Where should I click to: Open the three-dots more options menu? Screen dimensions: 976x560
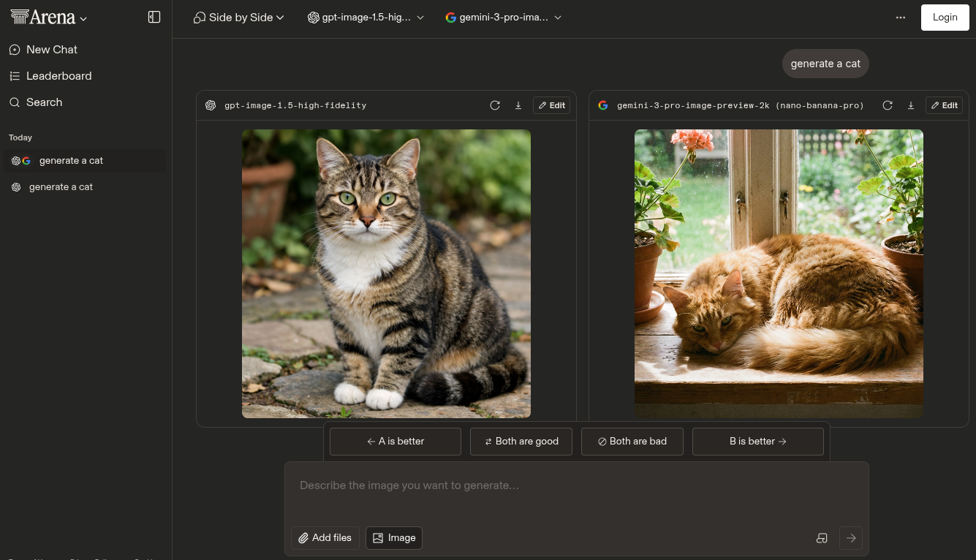[901, 18]
